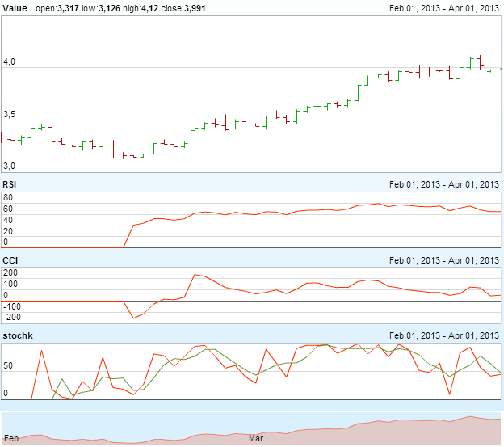Viewport: 504px width, 447px height.
Task: Click the 60 label on RSI axis
Action: [8, 209]
